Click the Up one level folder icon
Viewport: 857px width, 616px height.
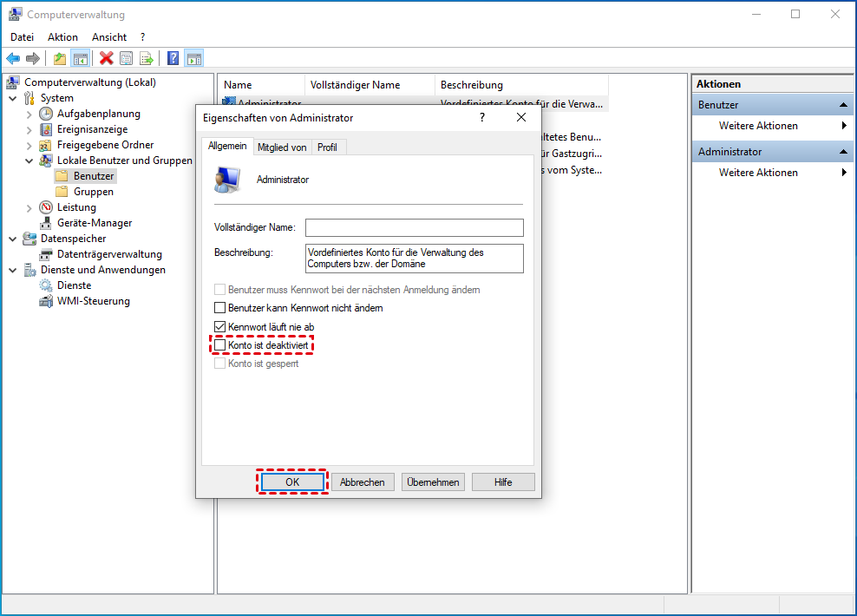coord(60,58)
